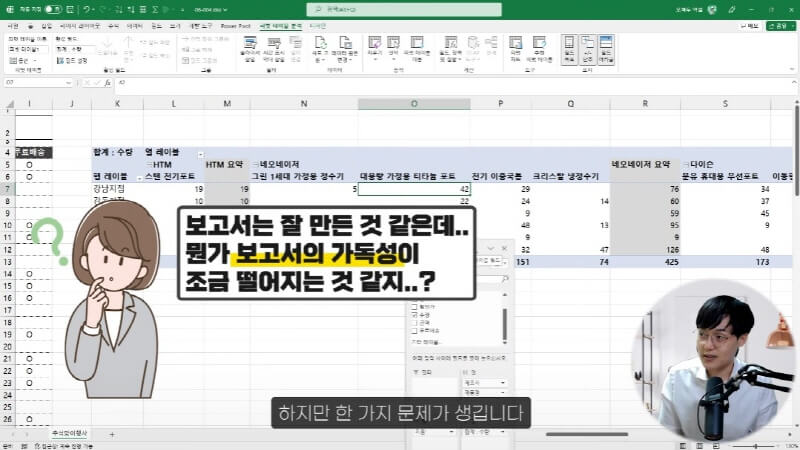Open the File tab (파일)

(14, 26)
